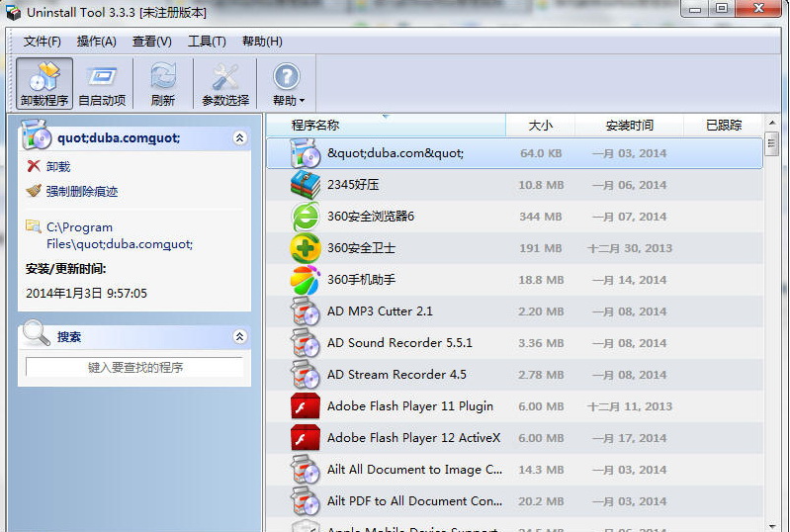Select 360安全卫士 shield icon
The width and height of the screenshot is (790, 532).
coord(305,248)
